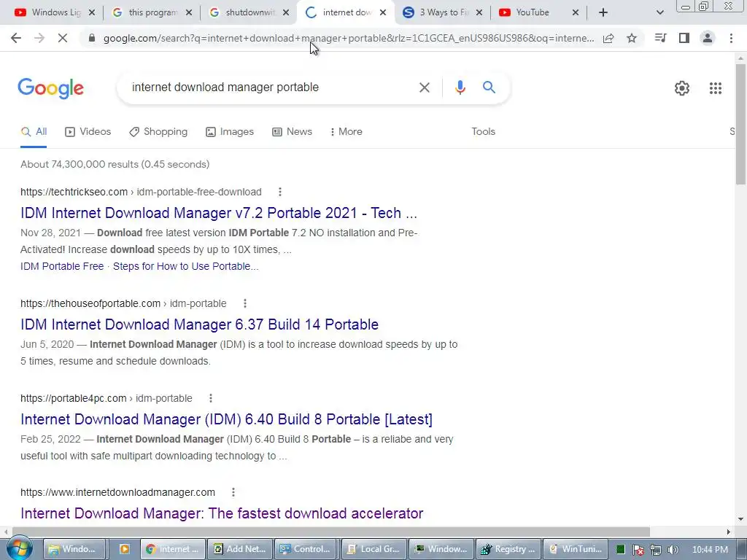Image resolution: width=747 pixels, height=560 pixels.
Task: Open options for portable4pc result
Action: pos(211,398)
